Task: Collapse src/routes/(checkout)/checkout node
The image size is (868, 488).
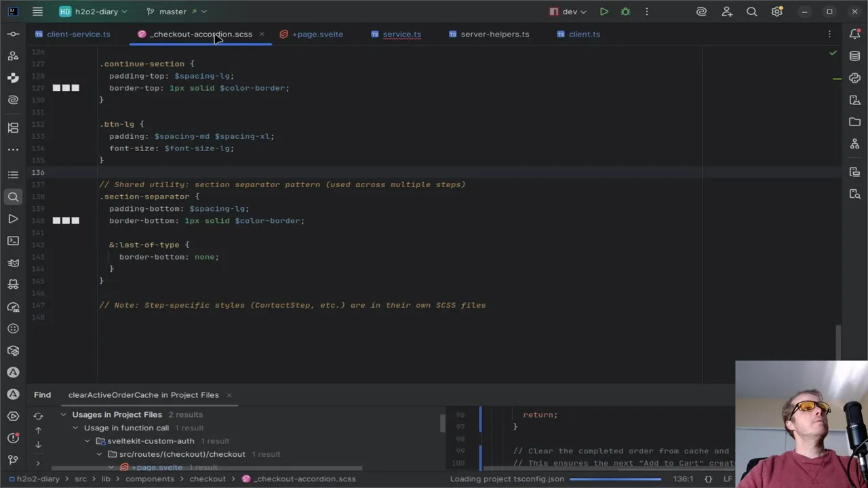Action: click(x=100, y=454)
